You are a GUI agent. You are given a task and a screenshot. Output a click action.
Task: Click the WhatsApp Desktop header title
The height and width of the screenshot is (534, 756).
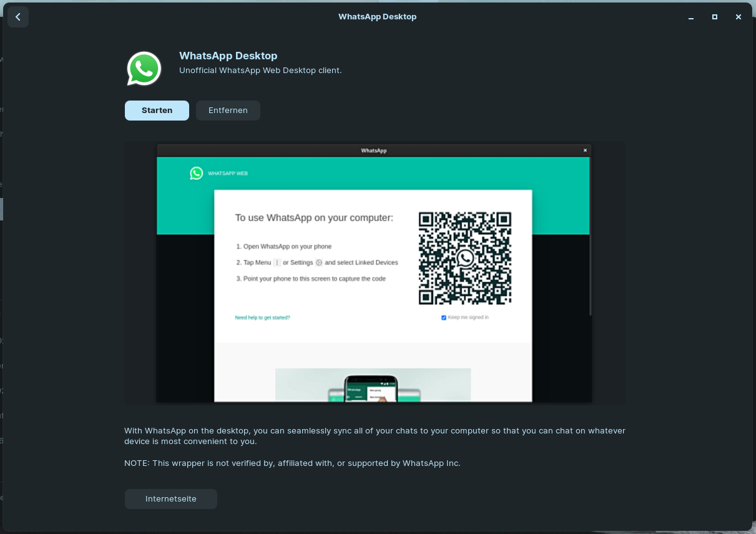pyautogui.click(x=377, y=17)
